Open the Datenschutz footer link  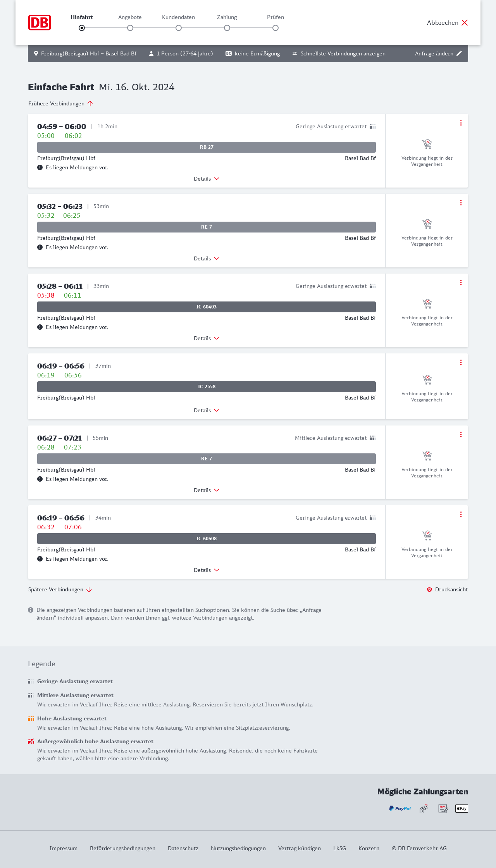click(183, 848)
